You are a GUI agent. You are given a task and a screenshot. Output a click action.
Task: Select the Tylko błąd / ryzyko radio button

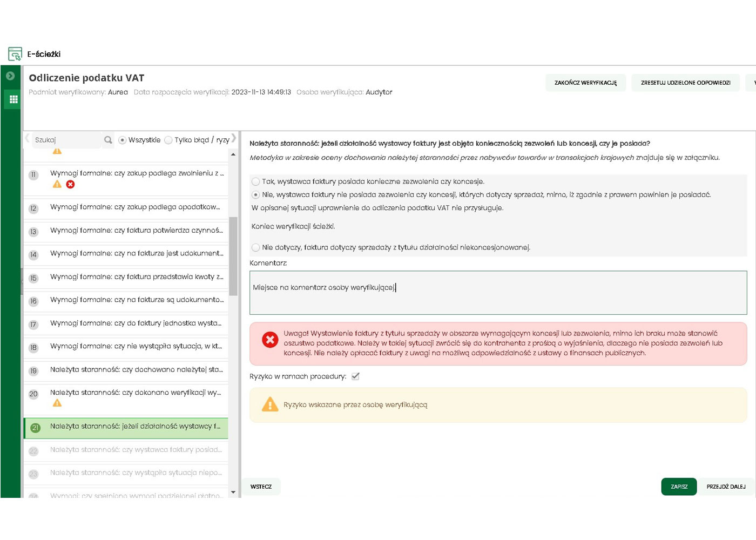pos(168,140)
